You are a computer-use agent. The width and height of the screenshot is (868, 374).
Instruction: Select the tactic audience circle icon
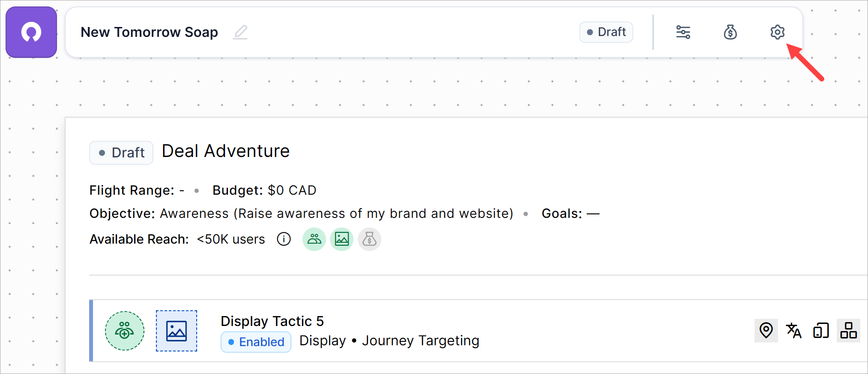click(x=125, y=331)
